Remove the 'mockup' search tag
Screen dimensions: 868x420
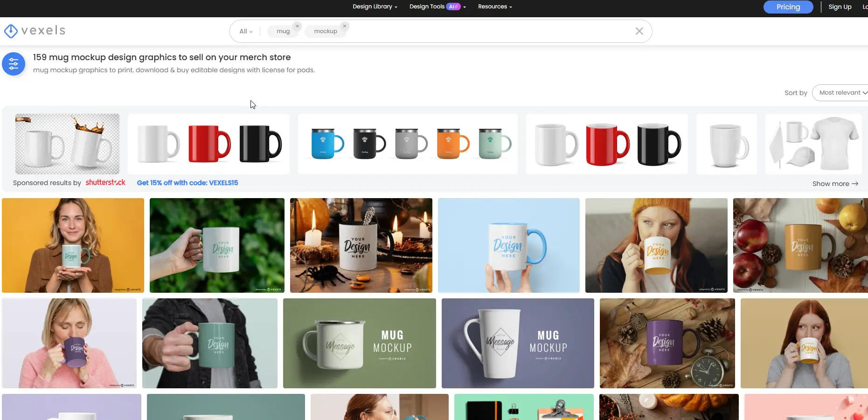click(345, 26)
